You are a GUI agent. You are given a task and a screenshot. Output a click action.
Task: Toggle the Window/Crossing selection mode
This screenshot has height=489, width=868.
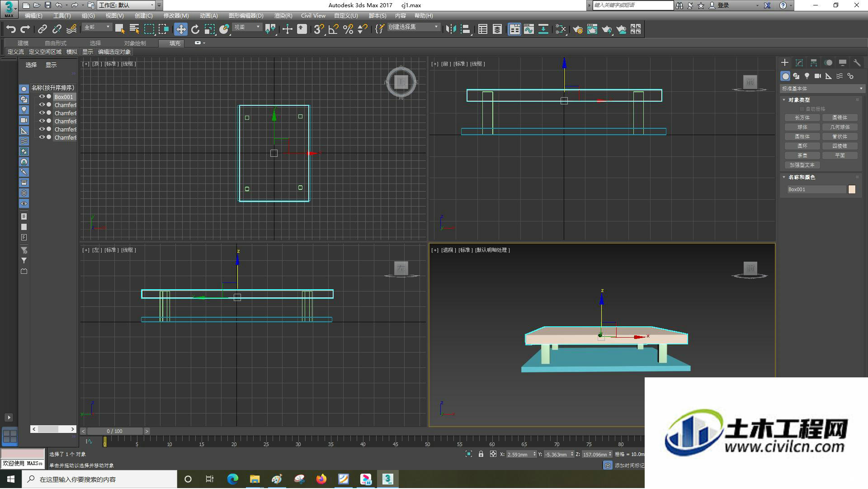click(x=163, y=29)
